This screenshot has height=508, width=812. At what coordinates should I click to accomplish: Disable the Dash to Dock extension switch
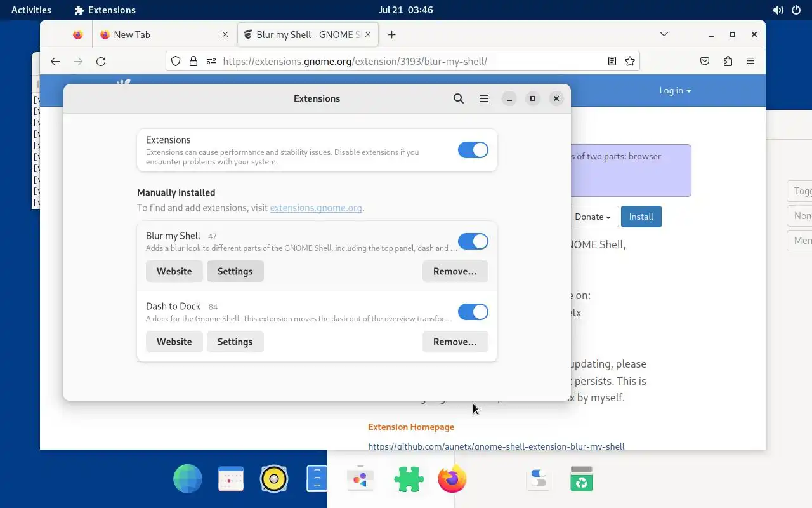473,312
